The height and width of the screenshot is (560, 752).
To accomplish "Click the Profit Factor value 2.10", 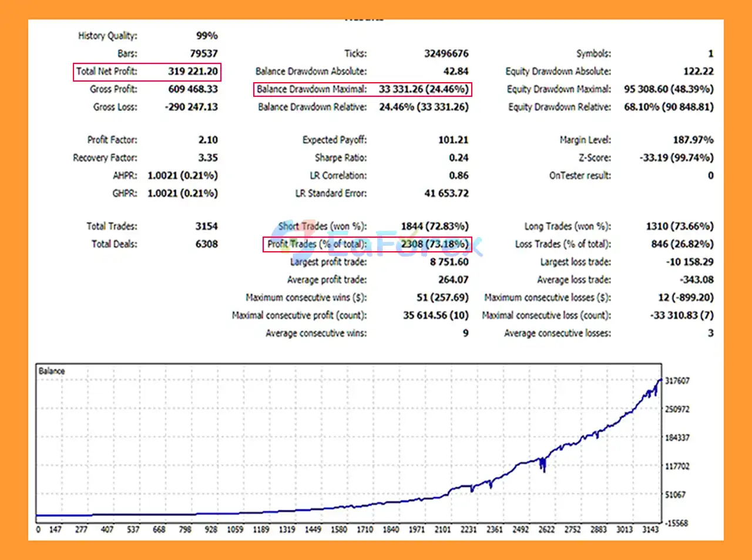I will pyautogui.click(x=207, y=140).
